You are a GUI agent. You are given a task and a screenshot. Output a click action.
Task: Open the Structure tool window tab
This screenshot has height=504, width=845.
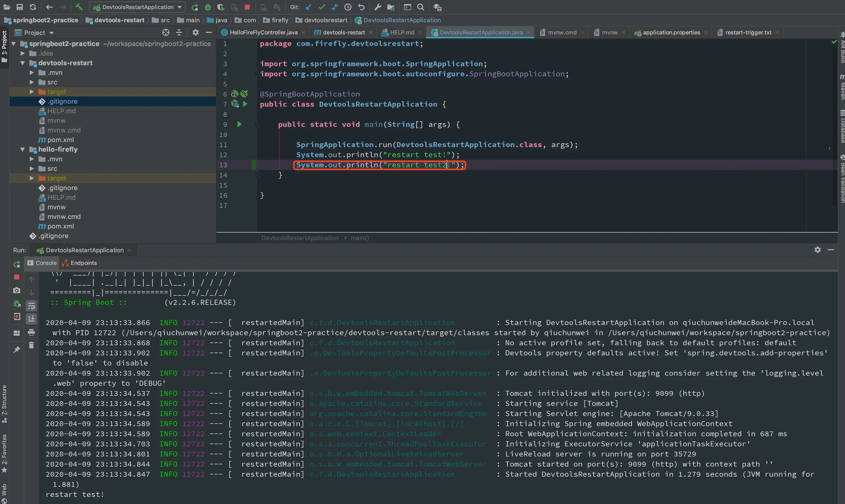click(4, 403)
